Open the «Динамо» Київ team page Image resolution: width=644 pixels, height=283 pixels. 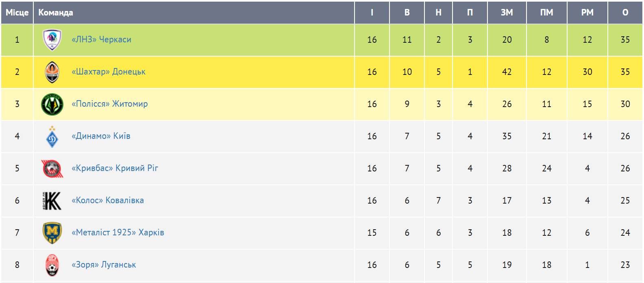[101, 136]
